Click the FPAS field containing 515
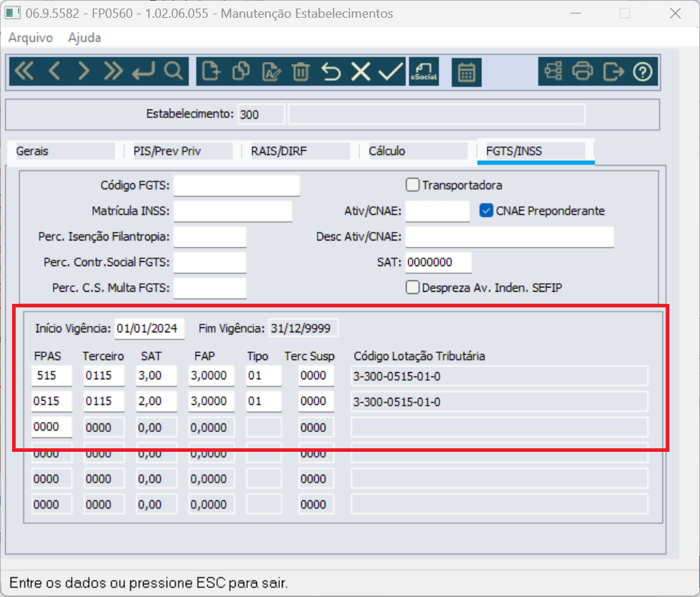700x597 pixels. (x=52, y=376)
